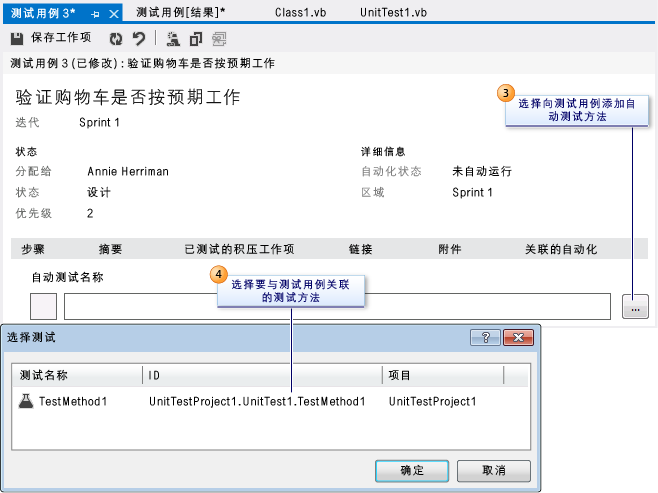
Task: Select the TestMethod1 row name
Action: 73,402
